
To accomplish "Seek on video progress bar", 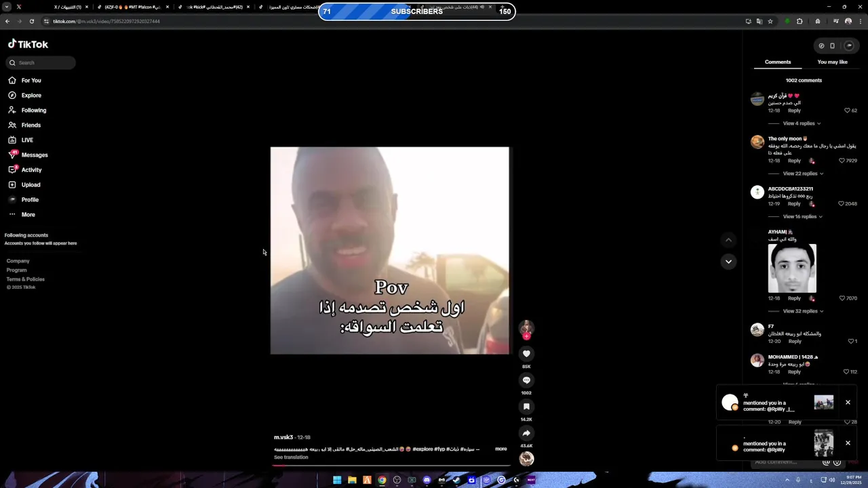I will click(x=390, y=466).
